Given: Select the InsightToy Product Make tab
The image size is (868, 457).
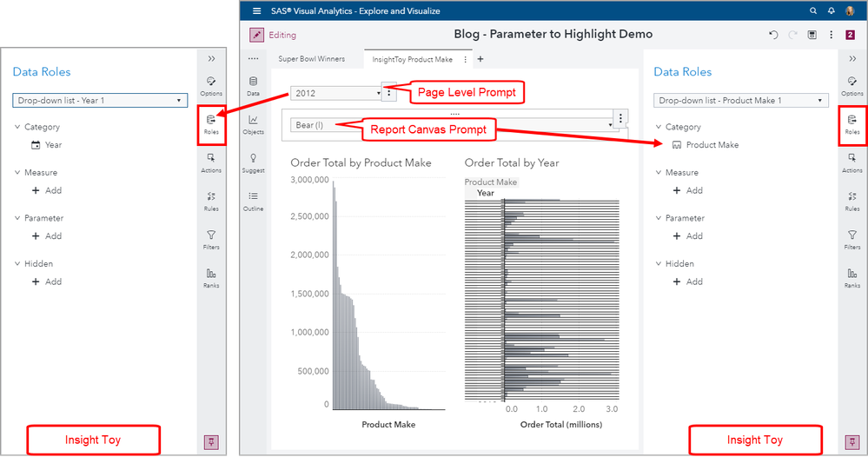Looking at the screenshot, I should tap(412, 59).
